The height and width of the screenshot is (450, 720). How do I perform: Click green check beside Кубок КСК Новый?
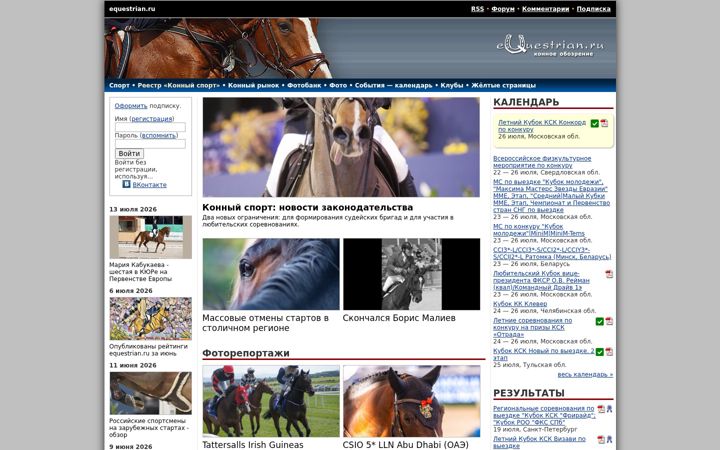point(600,352)
